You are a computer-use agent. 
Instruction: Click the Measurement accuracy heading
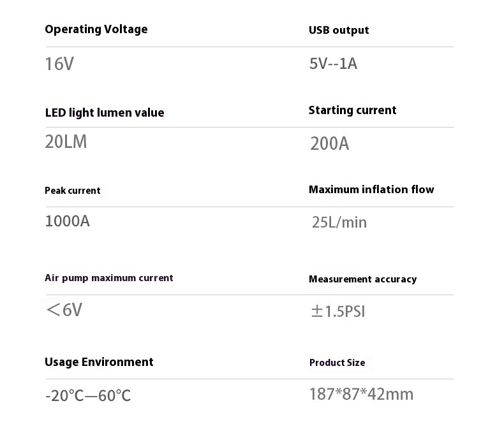362,279
